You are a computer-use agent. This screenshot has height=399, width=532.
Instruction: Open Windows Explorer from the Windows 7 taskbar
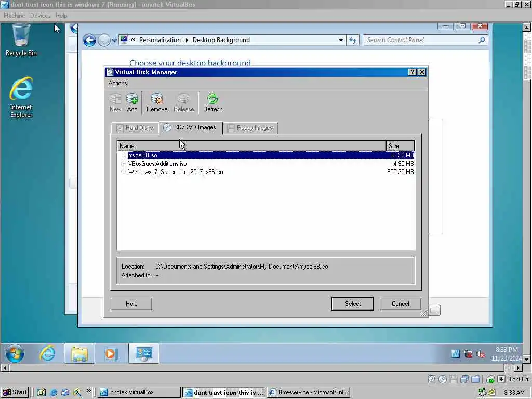coord(79,353)
